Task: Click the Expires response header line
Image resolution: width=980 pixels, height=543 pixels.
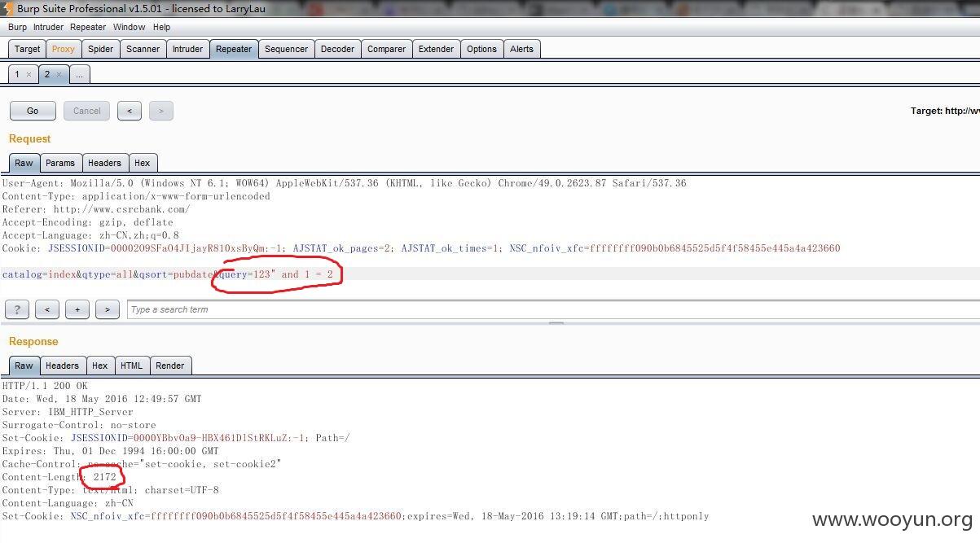Action: pos(110,451)
